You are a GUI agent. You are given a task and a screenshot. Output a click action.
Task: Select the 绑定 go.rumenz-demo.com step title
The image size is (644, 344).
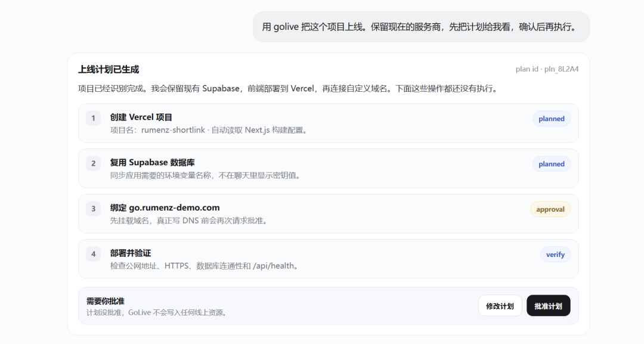coord(165,207)
